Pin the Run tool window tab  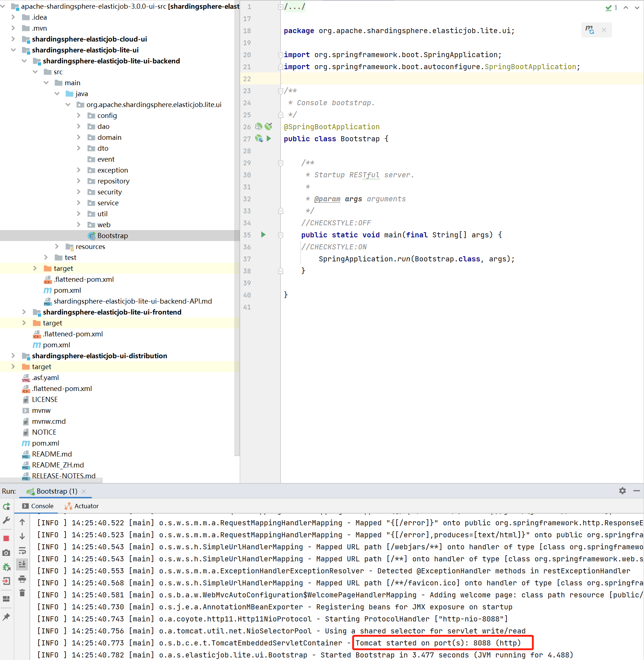[6, 617]
